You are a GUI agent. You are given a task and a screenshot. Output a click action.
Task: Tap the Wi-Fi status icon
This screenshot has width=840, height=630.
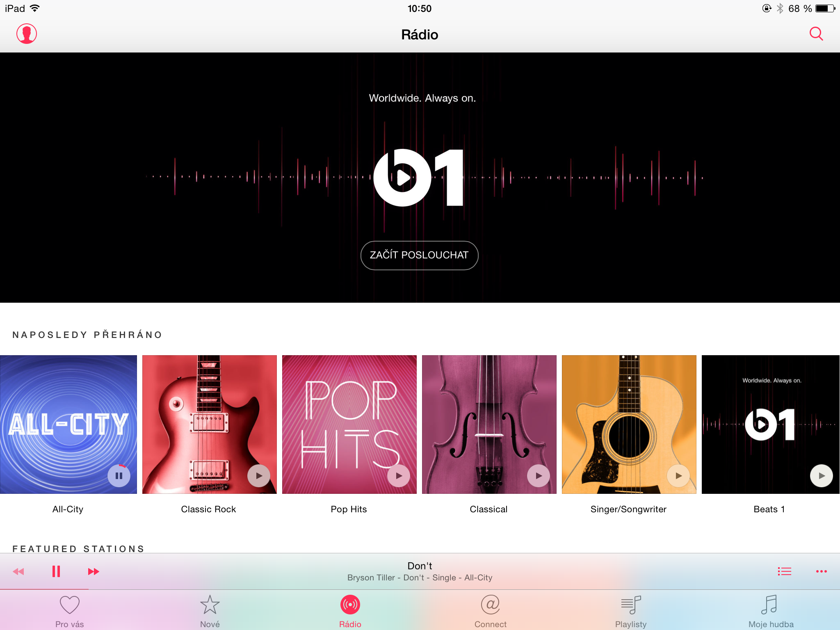click(35, 8)
